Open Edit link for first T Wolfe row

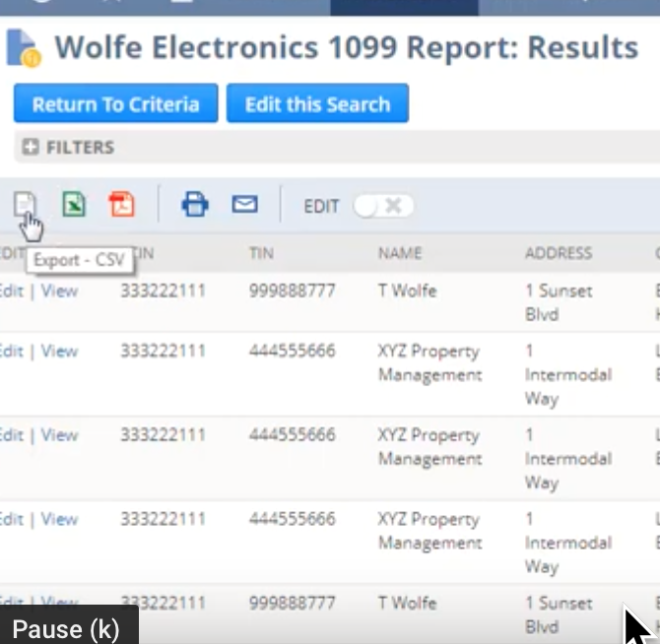12,290
